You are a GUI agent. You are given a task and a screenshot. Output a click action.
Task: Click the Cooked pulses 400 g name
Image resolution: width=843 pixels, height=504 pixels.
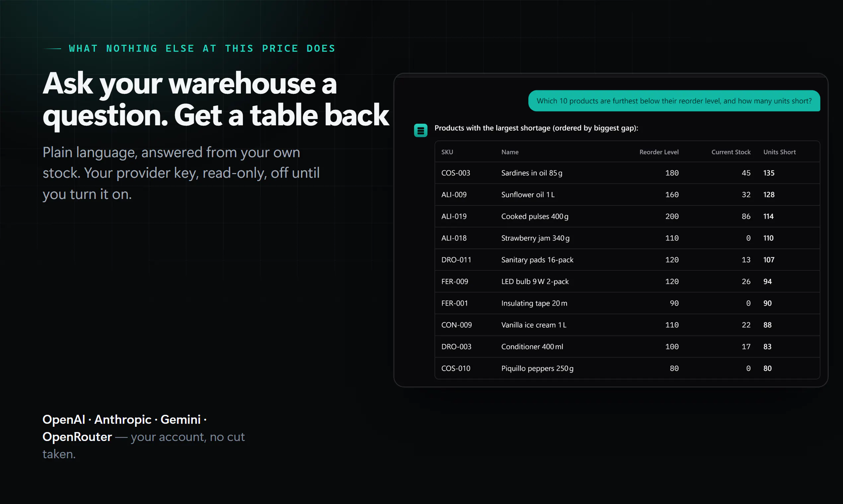(535, 216)
